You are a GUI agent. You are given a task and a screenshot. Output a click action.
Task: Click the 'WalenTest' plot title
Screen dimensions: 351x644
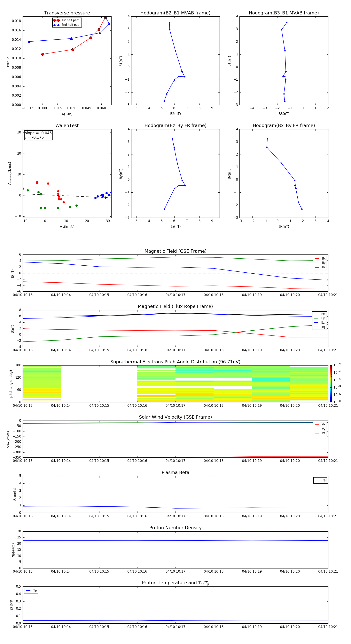pyautogui.click(x=67, y=125)
